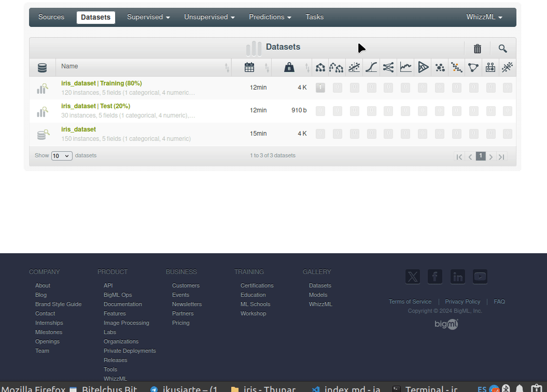Switch to the Sources tab
The width and height of the screenshot is (547, 392).
point(51,17)
